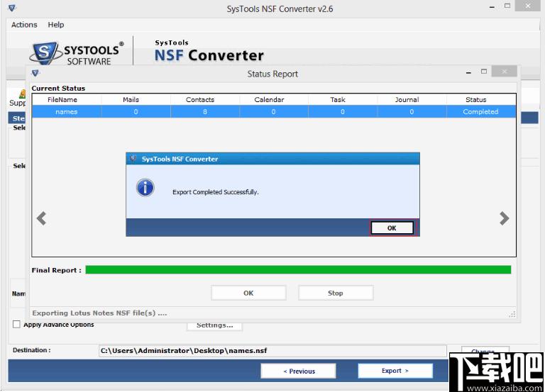Screen dimensions: 545x392
Task: Tick Apply Advance Options checkbox
Action: point(16,324)
